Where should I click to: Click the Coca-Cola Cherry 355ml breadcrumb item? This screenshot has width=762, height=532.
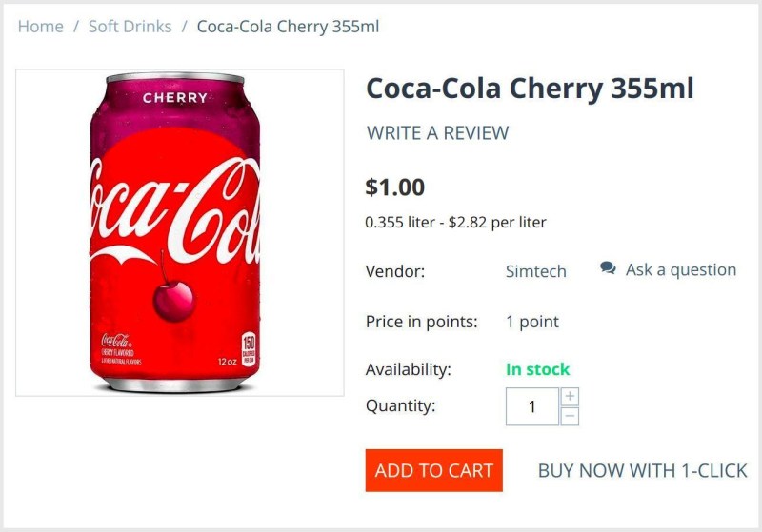288,27
